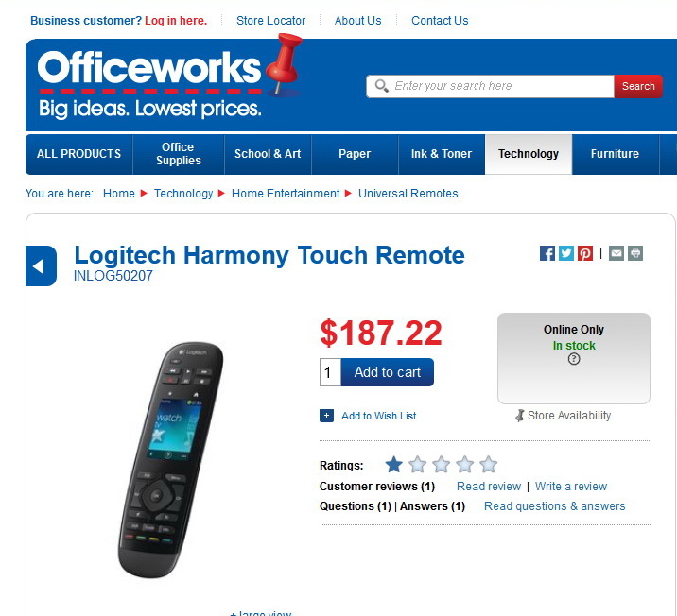This screenshot has height=616, width=677.
Task: Share product on Pinterest icon
Action: coord(585,253)
